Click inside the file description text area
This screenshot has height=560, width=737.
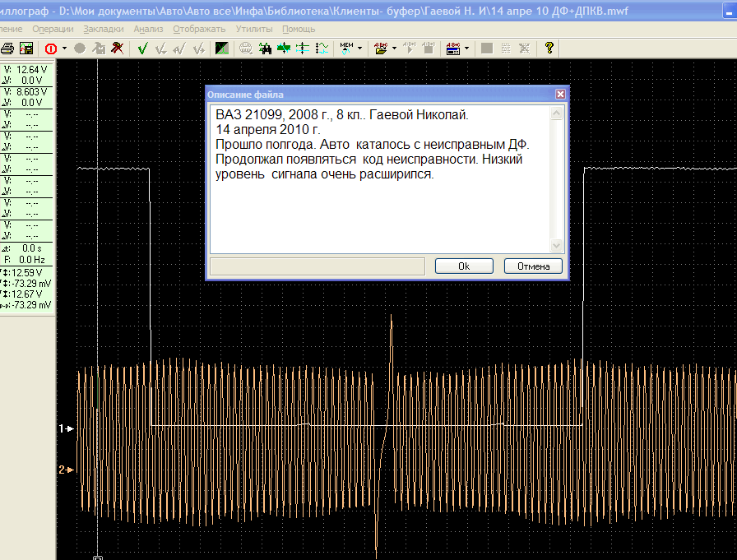coord(380,179)
